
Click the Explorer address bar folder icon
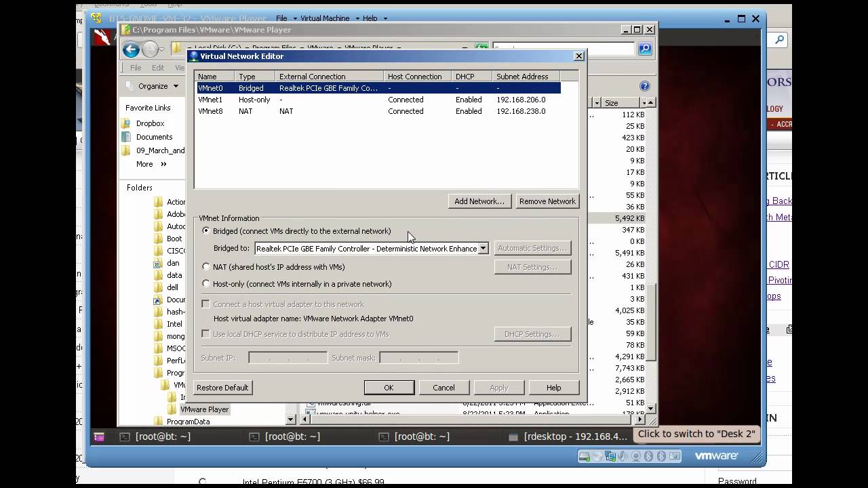click(176, 48)
